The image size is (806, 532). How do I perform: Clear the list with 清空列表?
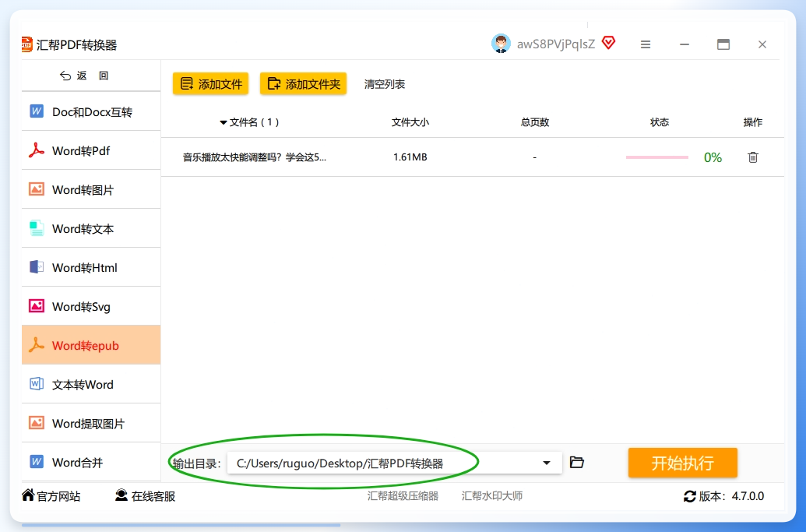[385, 84]
